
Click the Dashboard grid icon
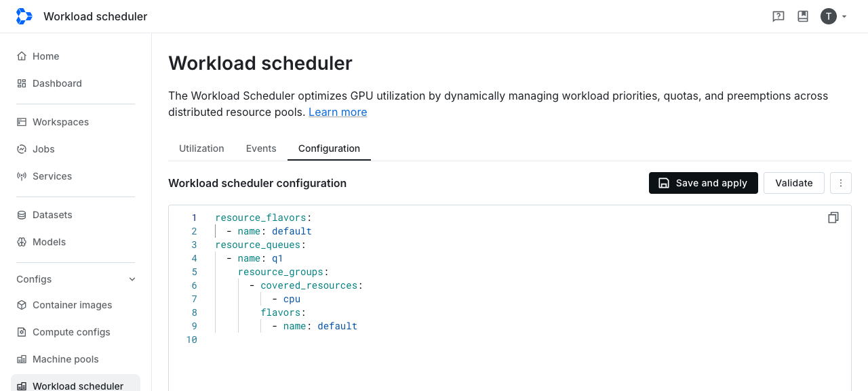coord(22,83)
